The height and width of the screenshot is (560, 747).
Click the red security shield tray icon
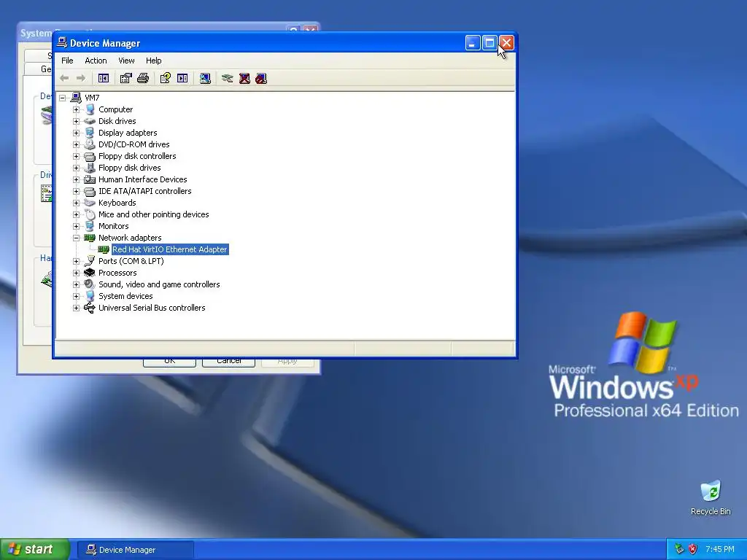click(x=693, y=550)
